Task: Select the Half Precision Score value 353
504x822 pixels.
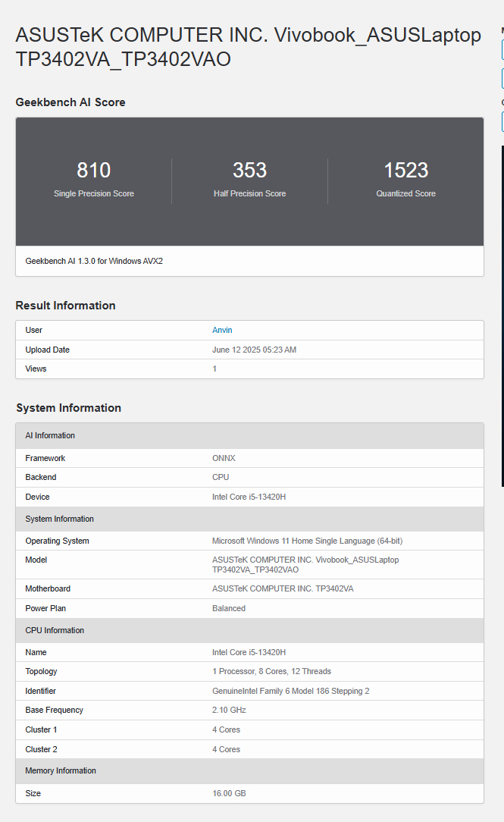Action: 250,170
